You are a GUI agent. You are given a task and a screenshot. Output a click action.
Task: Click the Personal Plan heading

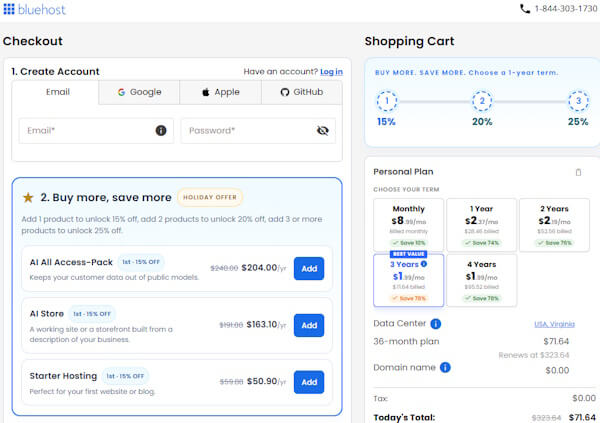pos(403,172)
